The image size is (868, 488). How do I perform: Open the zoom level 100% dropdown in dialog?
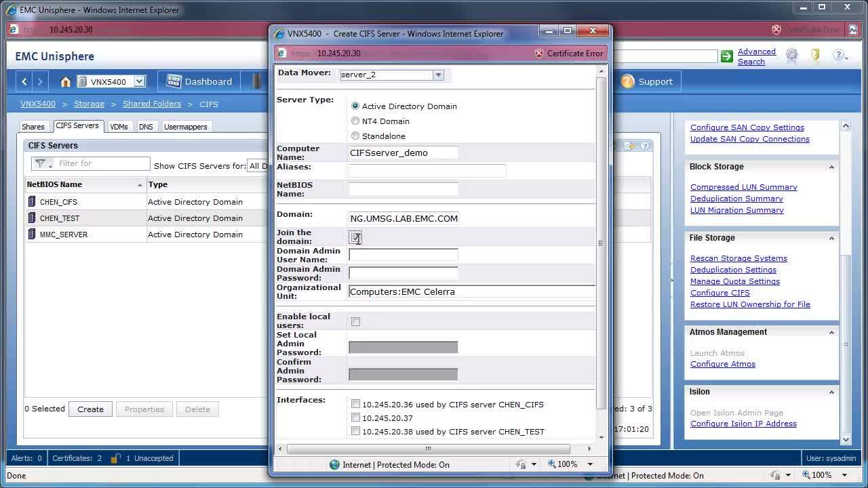coord(589,464)
